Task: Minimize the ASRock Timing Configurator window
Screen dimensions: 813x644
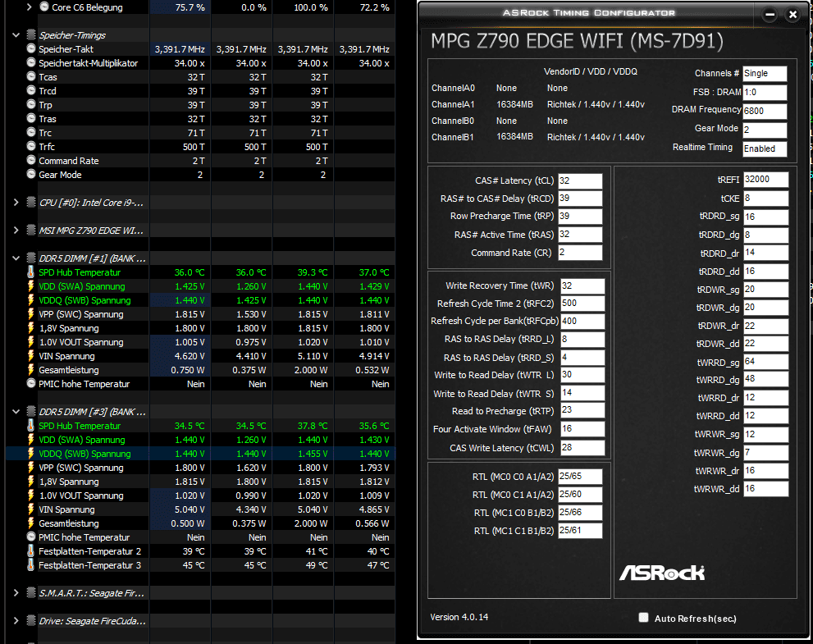Action: click(x=770, y=15)
